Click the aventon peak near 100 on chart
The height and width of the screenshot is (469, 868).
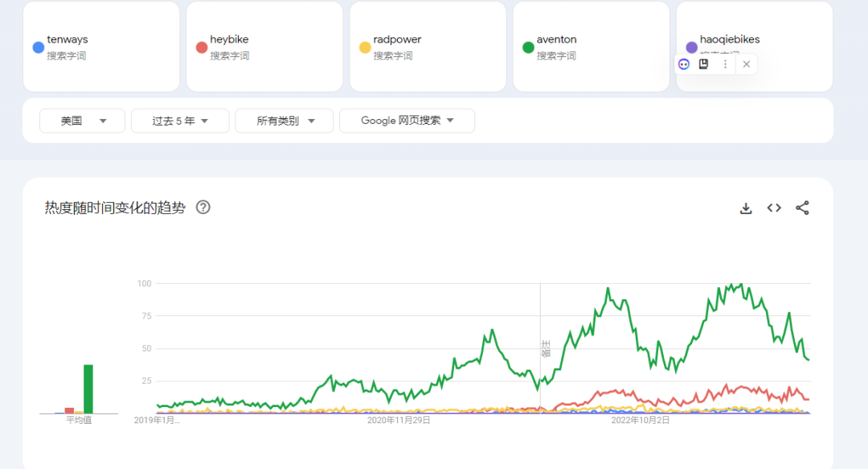pos(741,285)
